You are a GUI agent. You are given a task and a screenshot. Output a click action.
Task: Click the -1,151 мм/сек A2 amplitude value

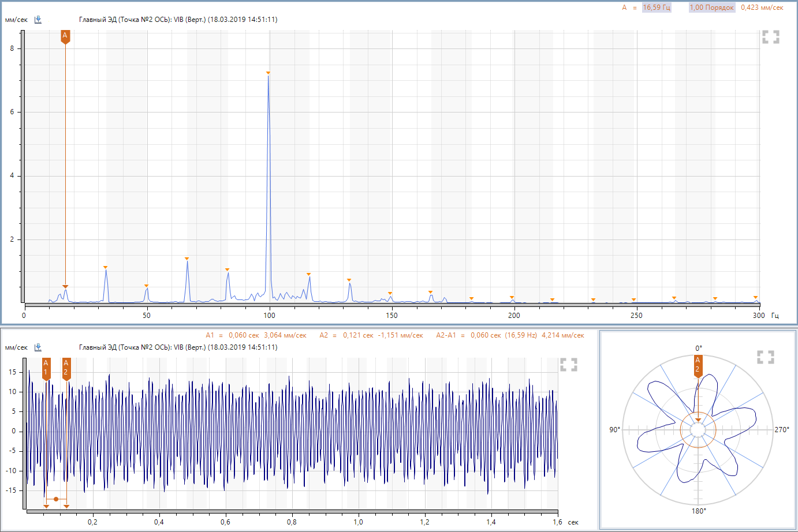401,335
